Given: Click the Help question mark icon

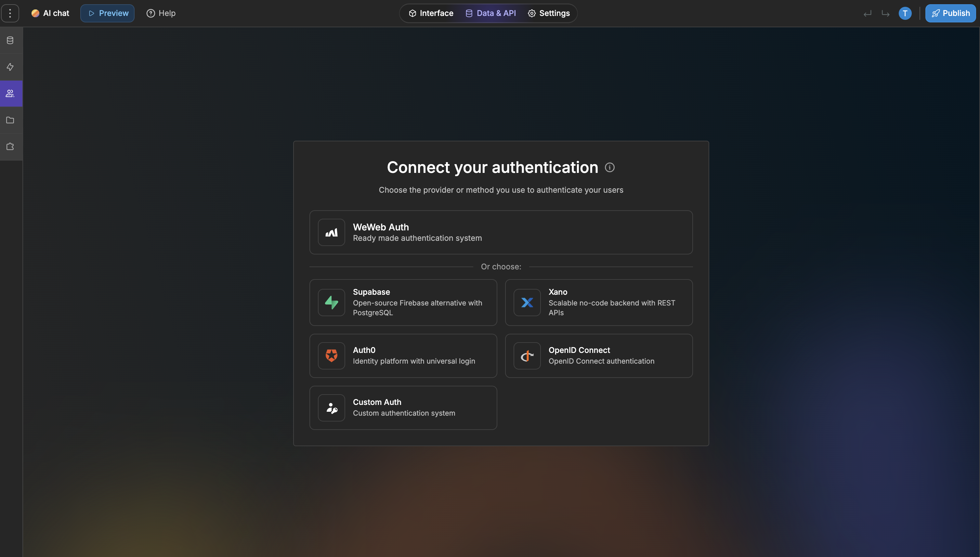Looking at the screenshot, I should [x=151, y=13].
